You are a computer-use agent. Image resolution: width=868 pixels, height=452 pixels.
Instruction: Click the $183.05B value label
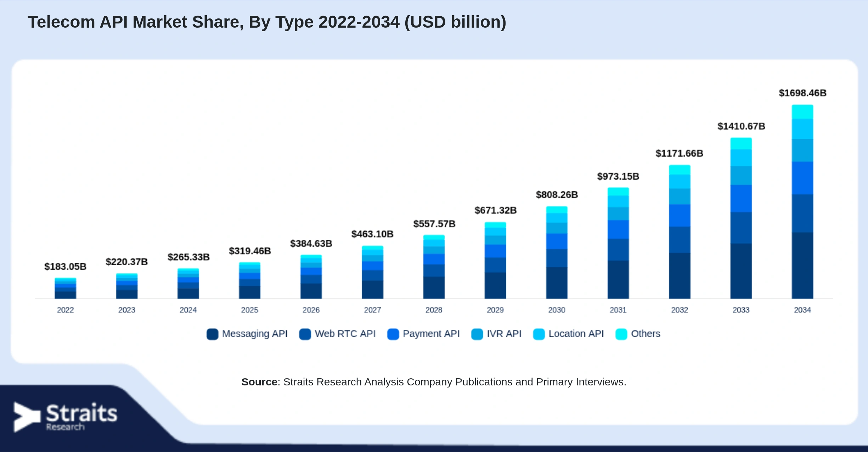tap(65, 267)
